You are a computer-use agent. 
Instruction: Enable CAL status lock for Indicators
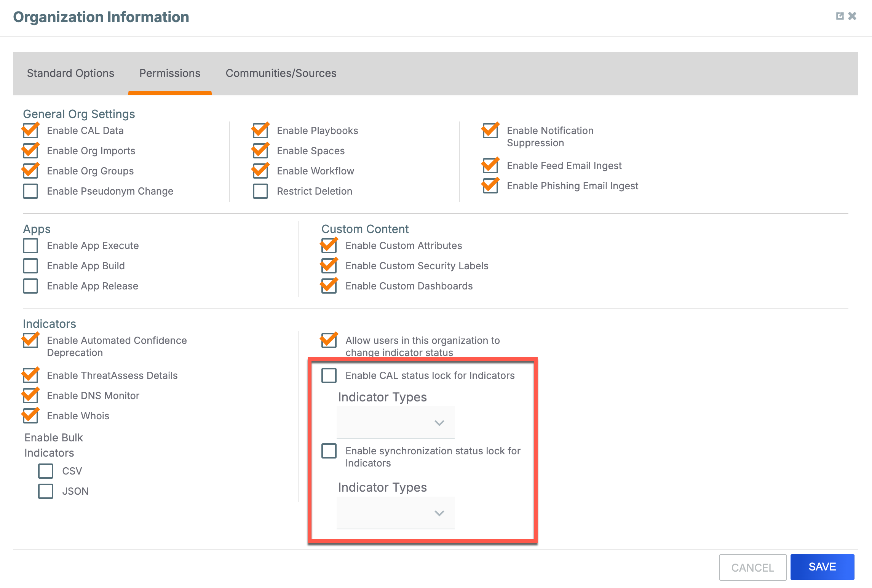pos(328,375)
